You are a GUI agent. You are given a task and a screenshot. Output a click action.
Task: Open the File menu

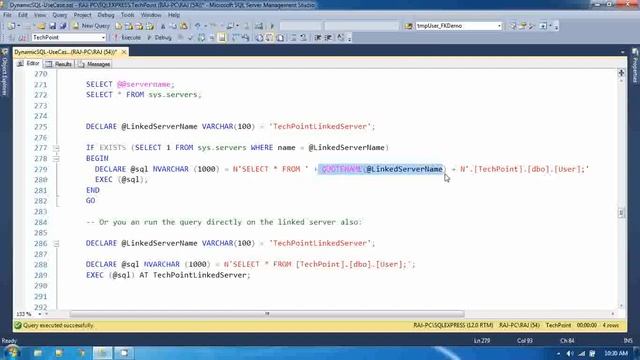coord(7,15)
